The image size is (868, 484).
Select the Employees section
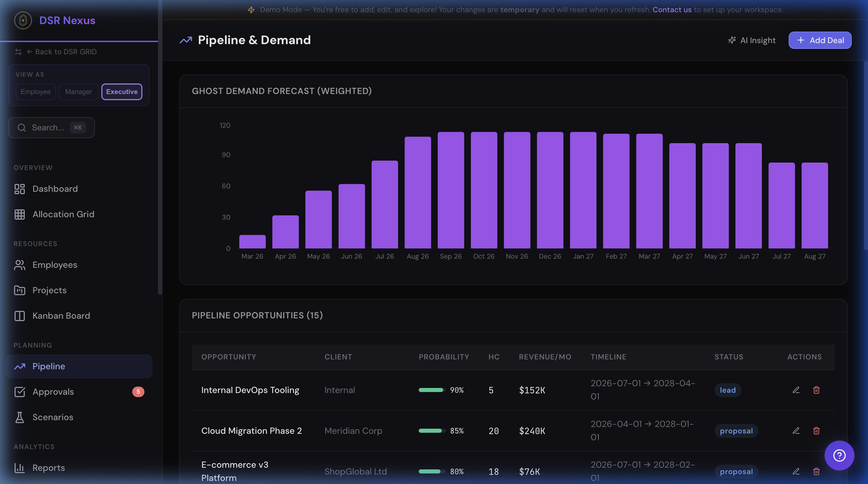(x=55, y=265)
